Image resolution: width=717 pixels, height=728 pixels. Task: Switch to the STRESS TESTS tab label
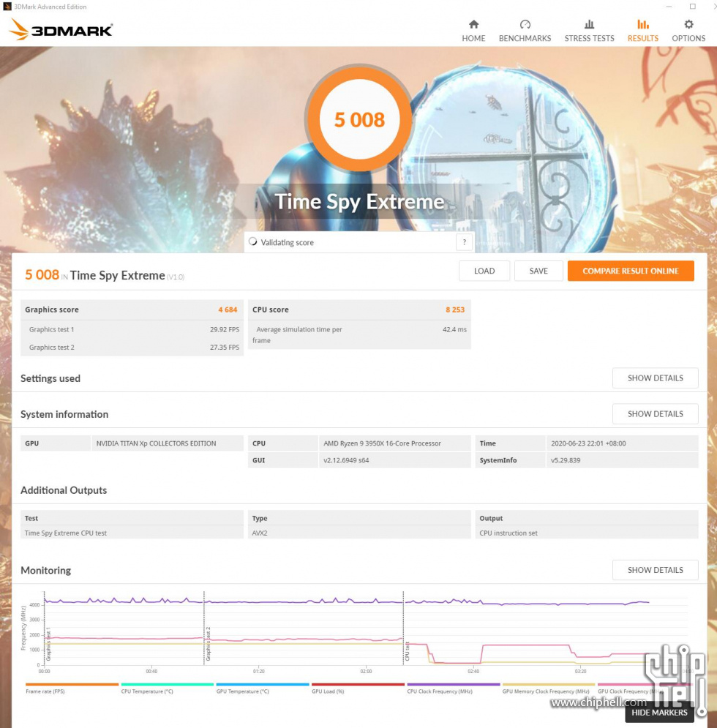[x=589, y=39]
